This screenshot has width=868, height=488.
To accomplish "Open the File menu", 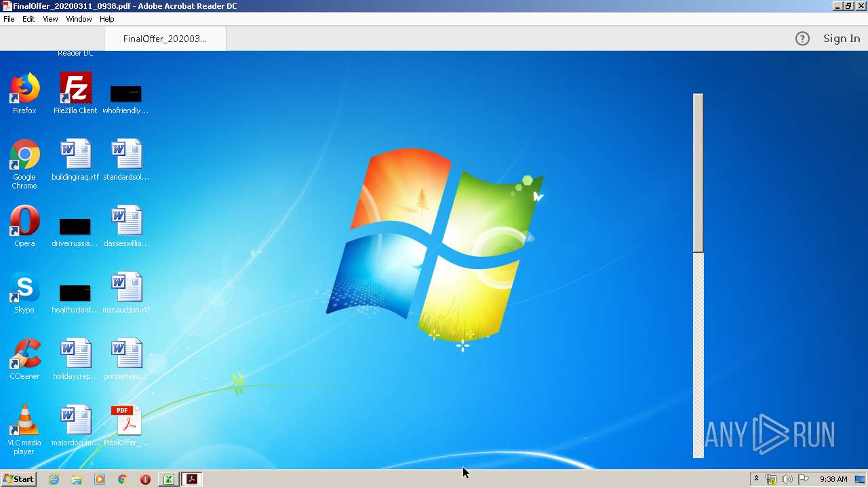I will click(x=9, y=19).
